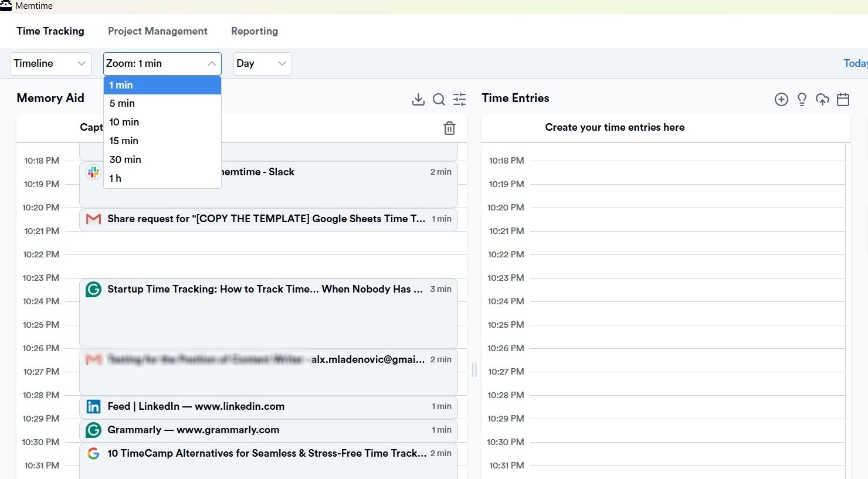Select the Feed | LinkedIn activity entry
Image resolution: width=868 pixels, height=479 pixels.
coord(269,407)
